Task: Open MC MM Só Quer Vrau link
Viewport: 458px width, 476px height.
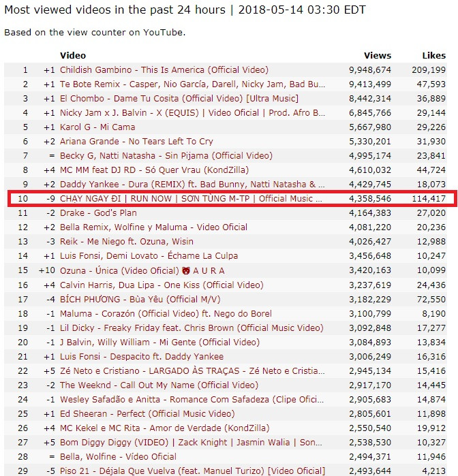Action: (155, 170)
